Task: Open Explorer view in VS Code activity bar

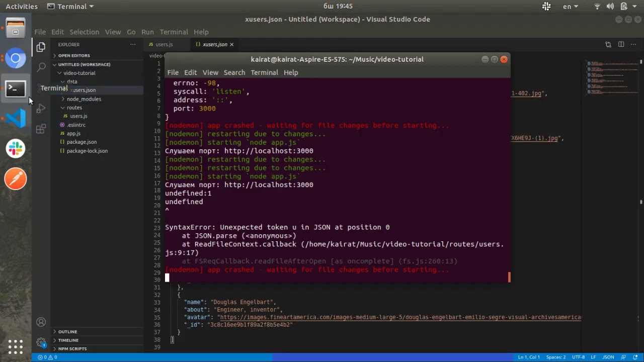Action: tap(41, 47)
